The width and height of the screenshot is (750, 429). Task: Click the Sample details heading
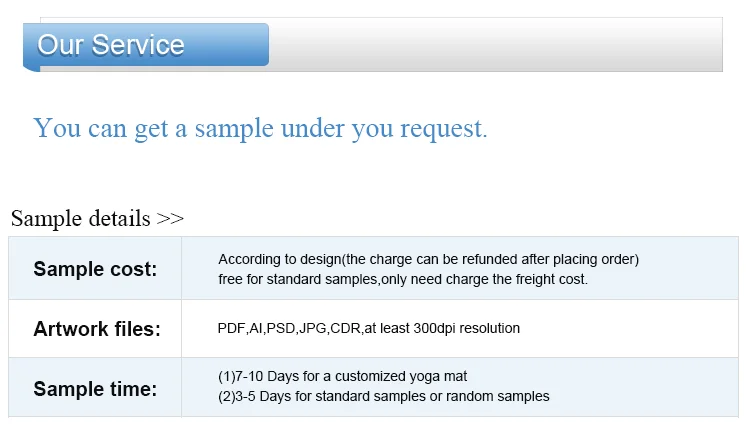click(x=80, y=219)
